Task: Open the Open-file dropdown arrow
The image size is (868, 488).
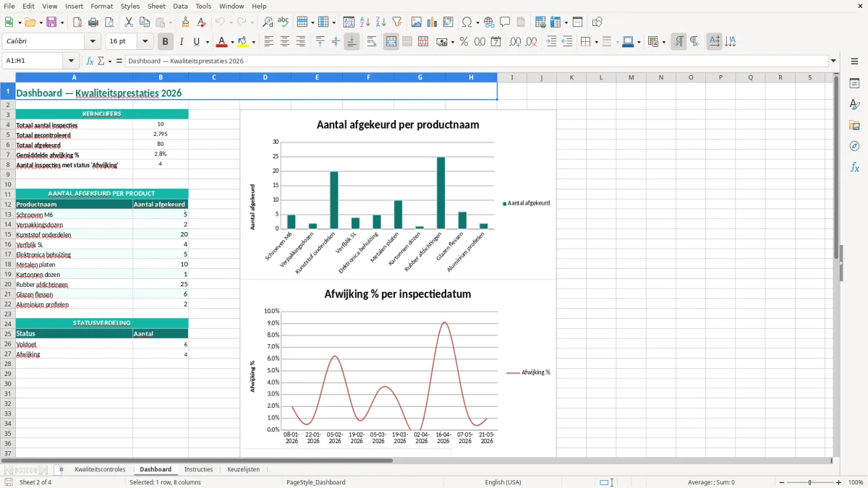Action: point(40,22)
